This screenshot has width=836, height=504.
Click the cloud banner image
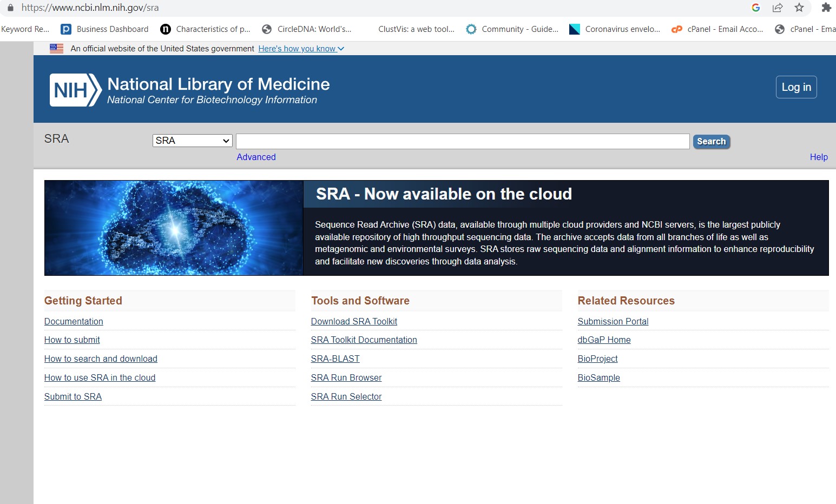click(174, 228)
